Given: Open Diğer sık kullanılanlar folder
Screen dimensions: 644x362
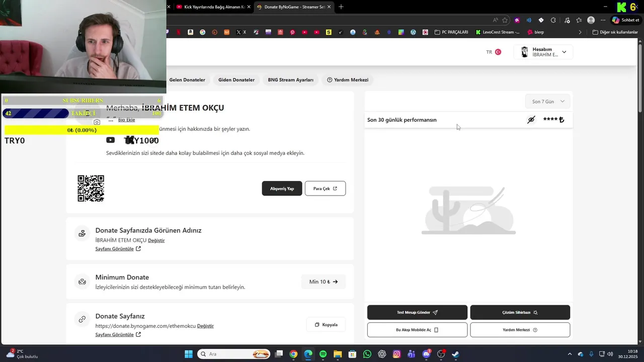Looking at the screenshot, I should point(615,32).
